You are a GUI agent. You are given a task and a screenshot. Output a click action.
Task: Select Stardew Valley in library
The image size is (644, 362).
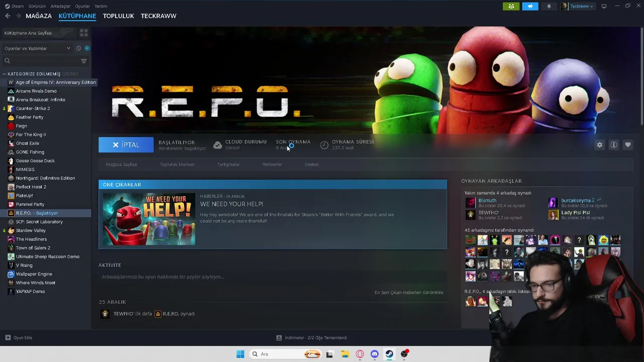[31, 230]
